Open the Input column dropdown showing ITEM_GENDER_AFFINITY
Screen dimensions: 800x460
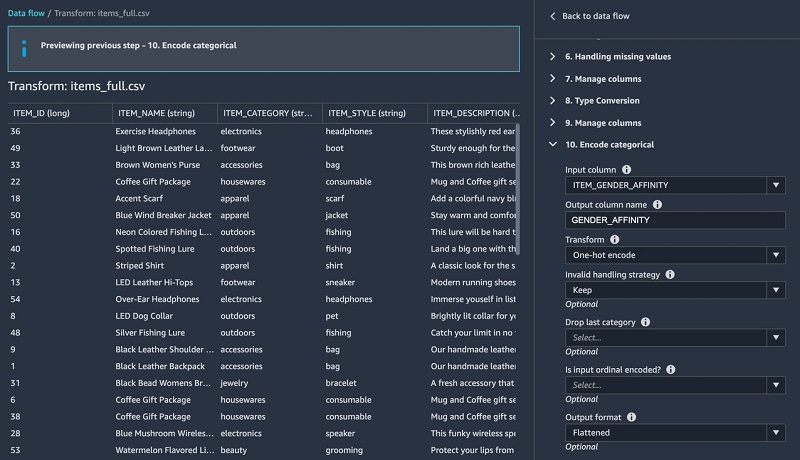(x=675, y=185)
